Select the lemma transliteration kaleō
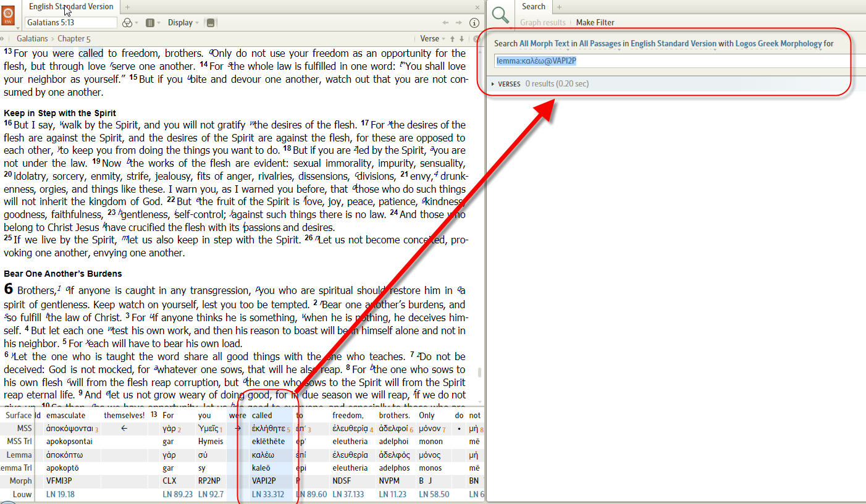 261,468
